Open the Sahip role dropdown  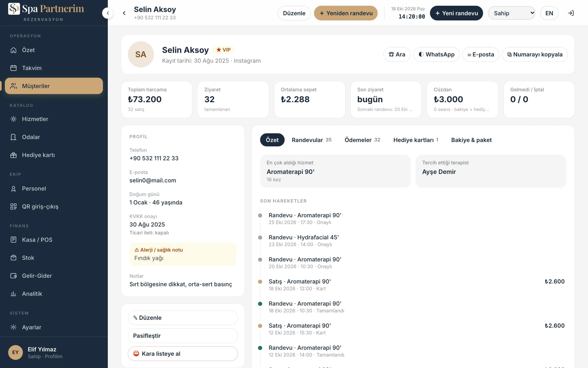click(x=512, y=13)
